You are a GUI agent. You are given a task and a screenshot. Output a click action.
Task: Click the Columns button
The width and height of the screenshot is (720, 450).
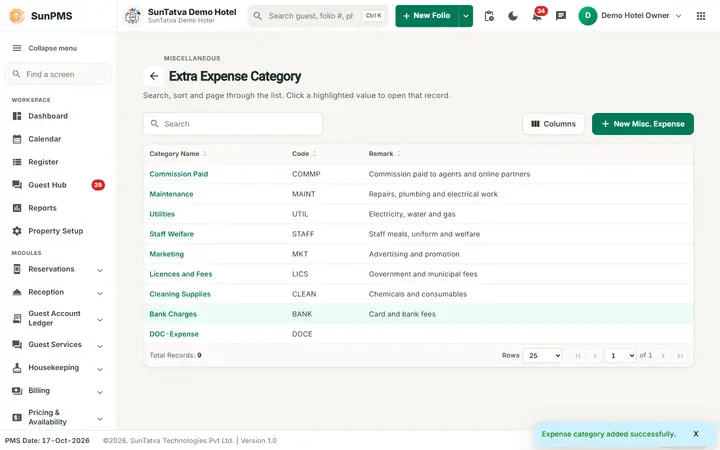point(553,124)
